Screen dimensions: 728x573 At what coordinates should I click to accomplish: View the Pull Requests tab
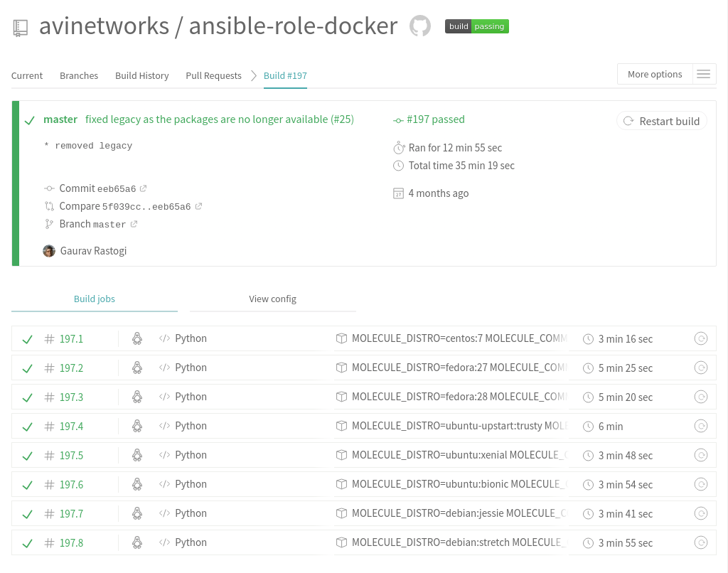[x=213, y=75]
